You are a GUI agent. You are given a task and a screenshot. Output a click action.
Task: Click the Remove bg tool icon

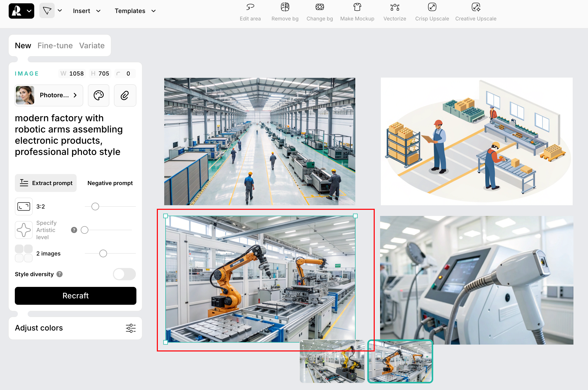pyautogui.click(x=285, y=7)
